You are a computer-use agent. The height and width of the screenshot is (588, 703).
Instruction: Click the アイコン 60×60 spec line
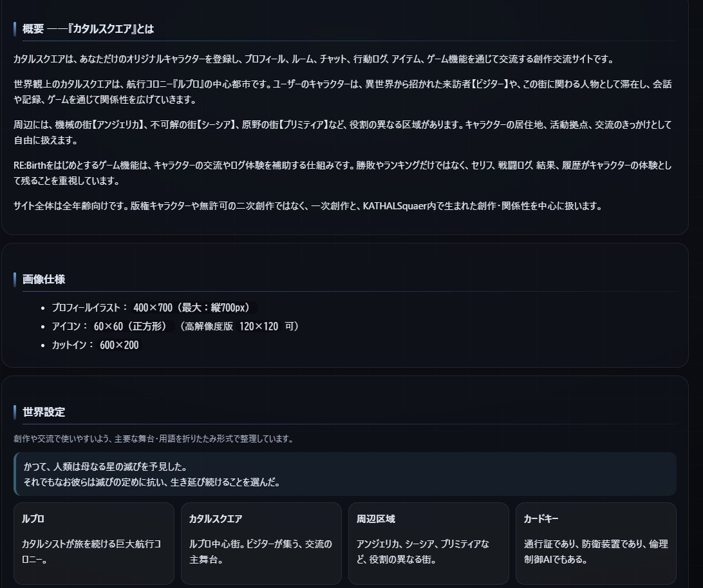(x=175, y=326)
